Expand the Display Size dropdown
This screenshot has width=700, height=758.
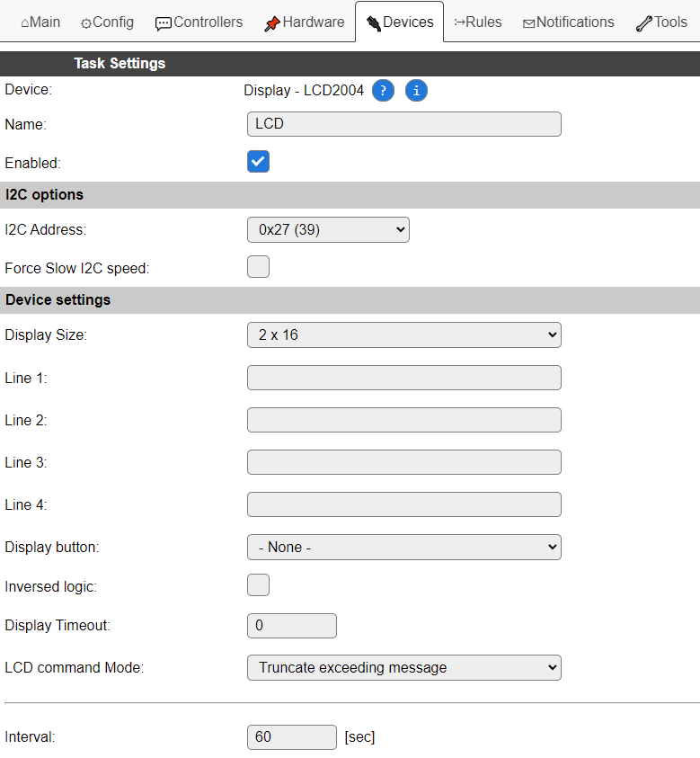click(403, 335)
